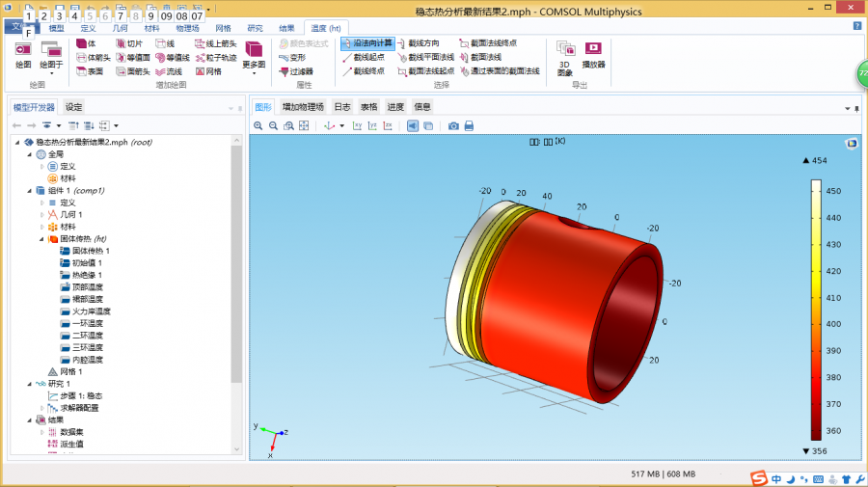Expand the 求解器配置 node
This screenshot has height=487, width=868.
pos(41,408)
